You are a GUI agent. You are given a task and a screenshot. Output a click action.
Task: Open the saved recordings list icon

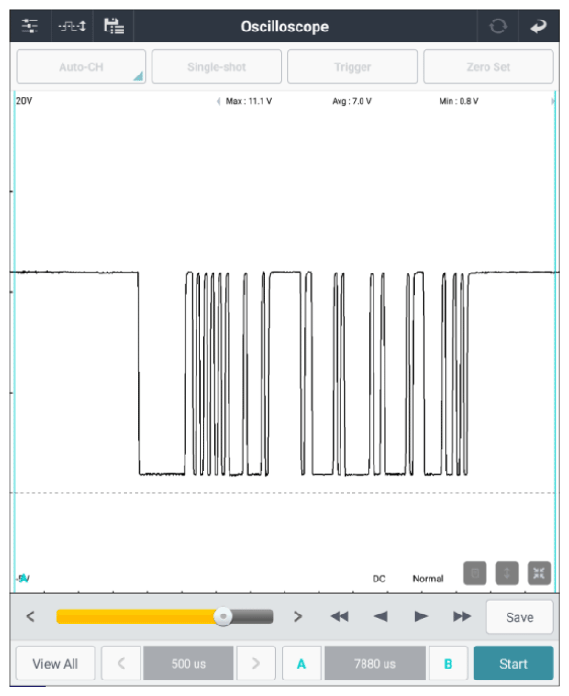tap(114, 26)
